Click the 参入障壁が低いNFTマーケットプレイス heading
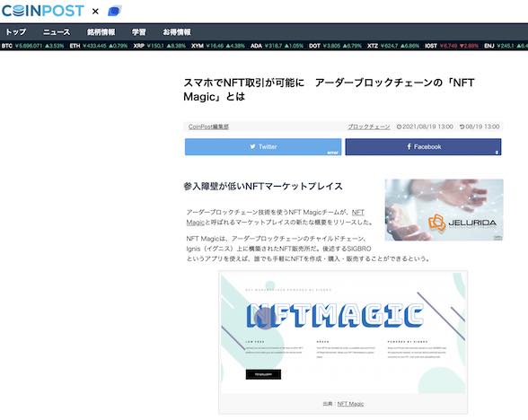528x420 pixels. (x=263, y=186)
